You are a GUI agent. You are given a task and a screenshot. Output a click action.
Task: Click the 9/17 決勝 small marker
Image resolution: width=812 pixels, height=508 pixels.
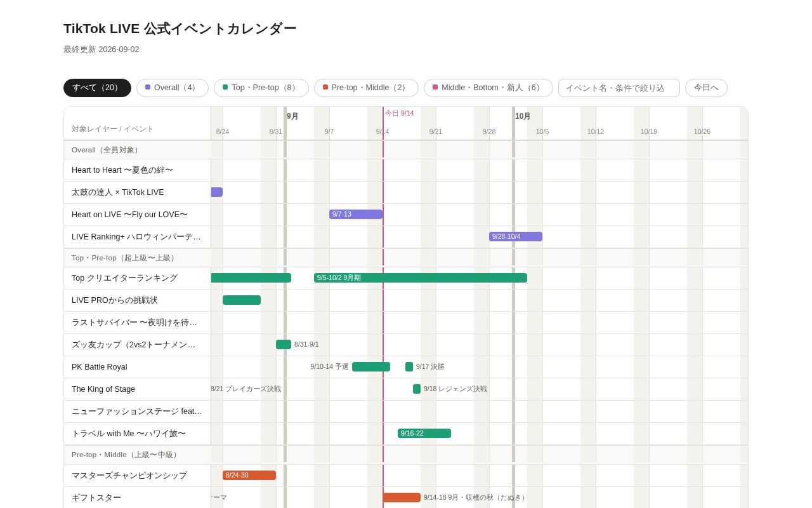pyautogui.click(x=409, y=367)
